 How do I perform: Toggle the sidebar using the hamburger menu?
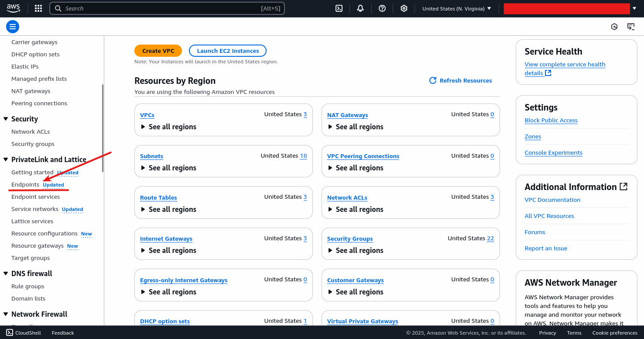(12, 27)
